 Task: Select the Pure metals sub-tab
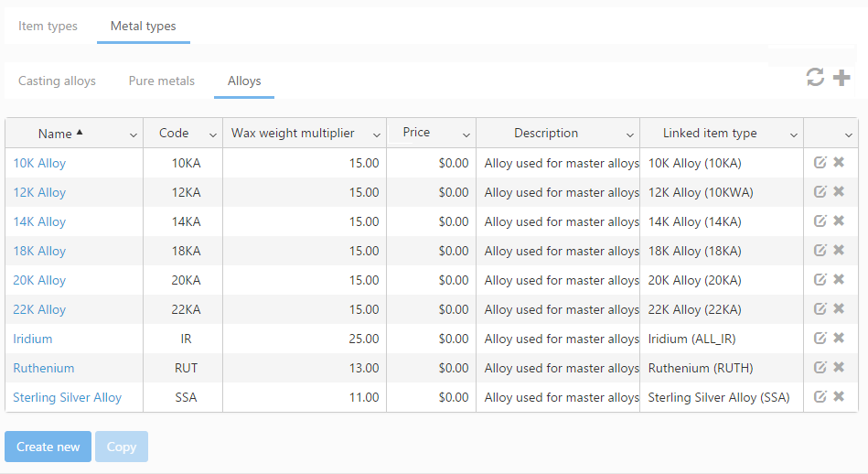click(161, 81)
